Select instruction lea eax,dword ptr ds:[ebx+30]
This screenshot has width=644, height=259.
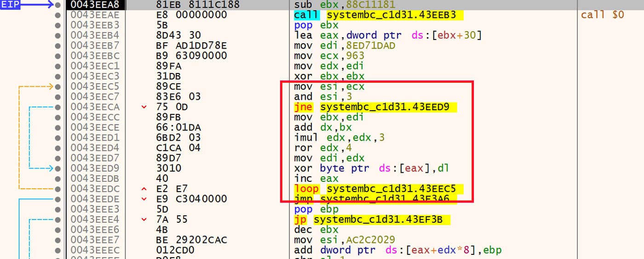coord(388,35)
